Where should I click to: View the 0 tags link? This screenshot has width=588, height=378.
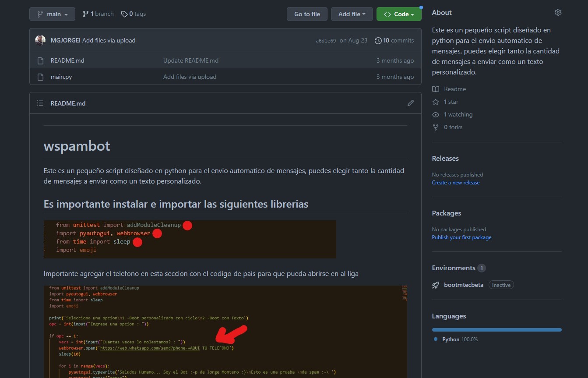(x=134, y=14)
